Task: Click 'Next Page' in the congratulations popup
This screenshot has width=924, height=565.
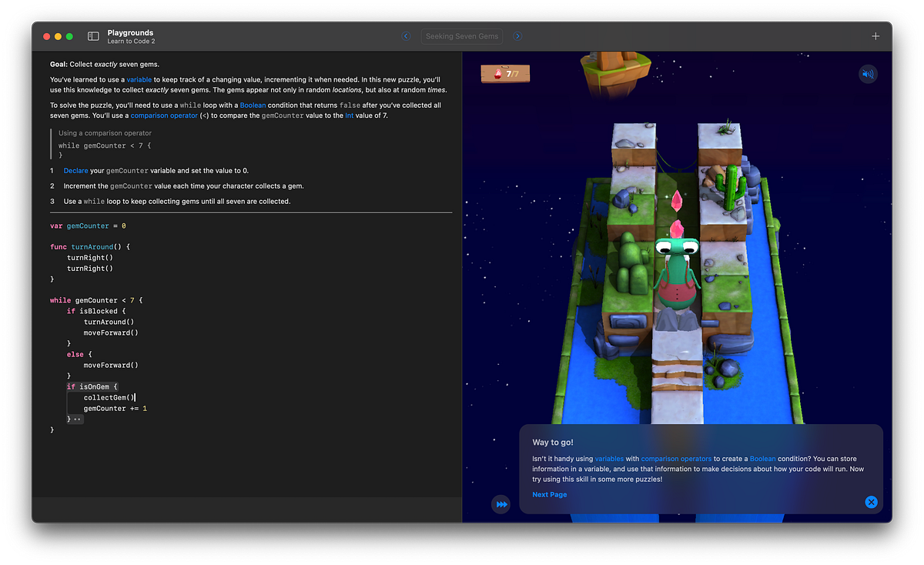Action: (x=549, y=494)
